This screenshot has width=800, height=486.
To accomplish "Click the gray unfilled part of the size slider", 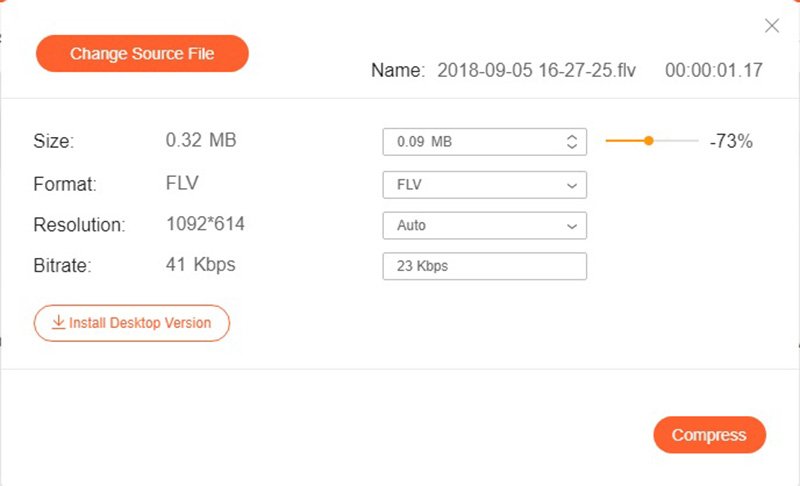I will (676, 141).
